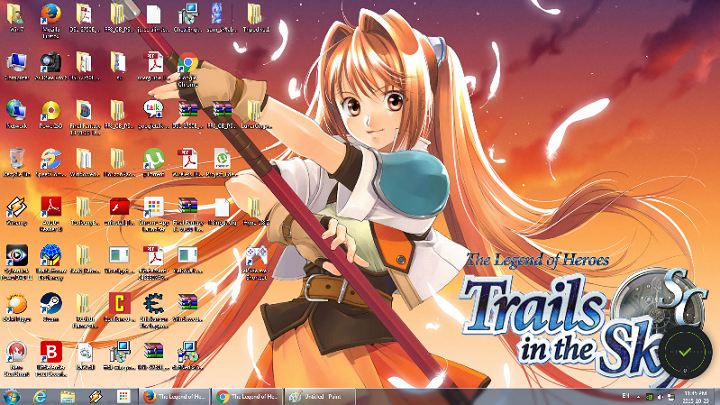Switch to the Chrome taskbar window

[x=247, y=397]
